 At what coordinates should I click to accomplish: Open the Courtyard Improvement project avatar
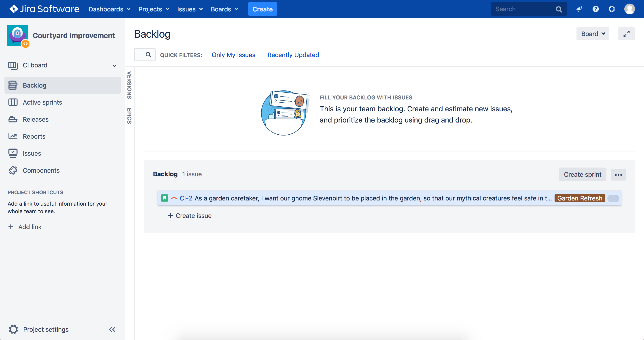(x=18, y=36)
